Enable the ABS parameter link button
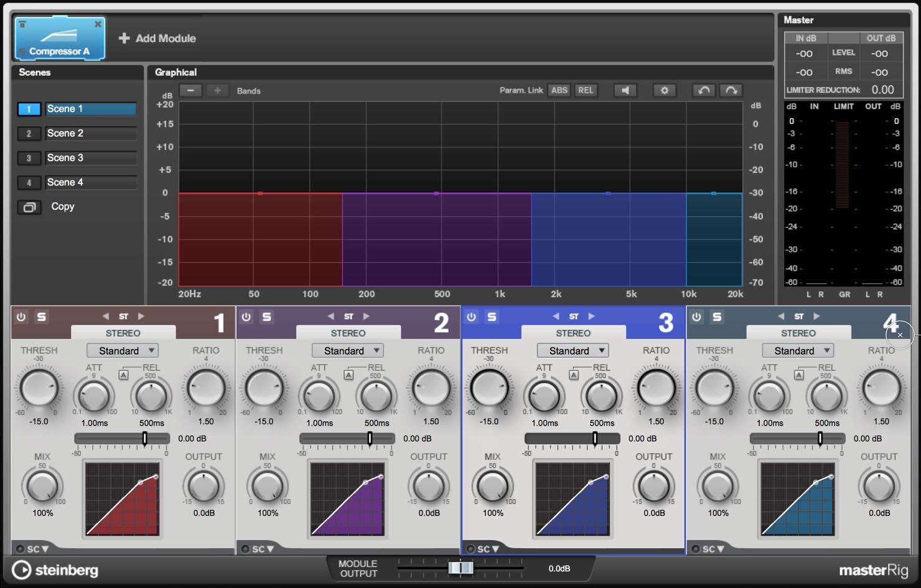 point(559,90)
